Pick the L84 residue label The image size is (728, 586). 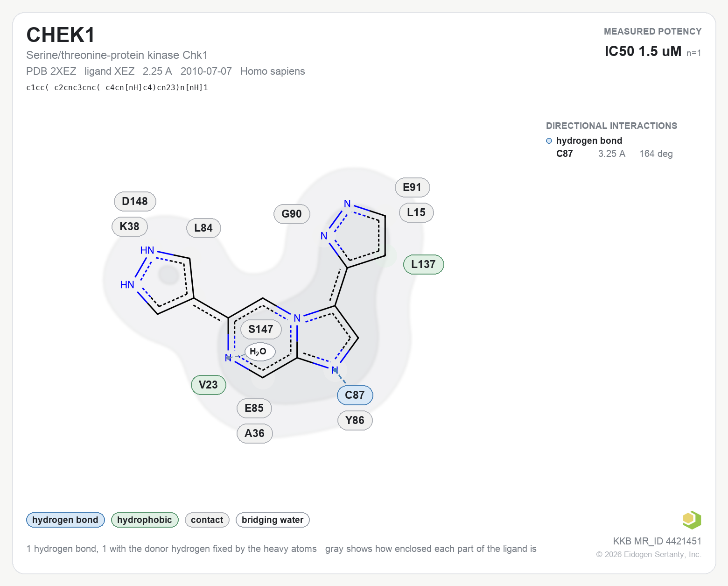(203, 228)
